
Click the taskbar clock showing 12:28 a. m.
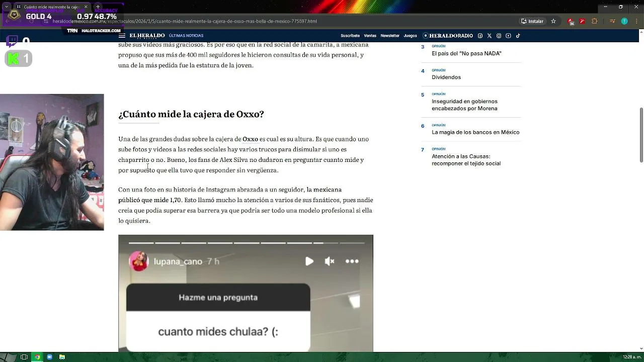[x=631, y=357]
